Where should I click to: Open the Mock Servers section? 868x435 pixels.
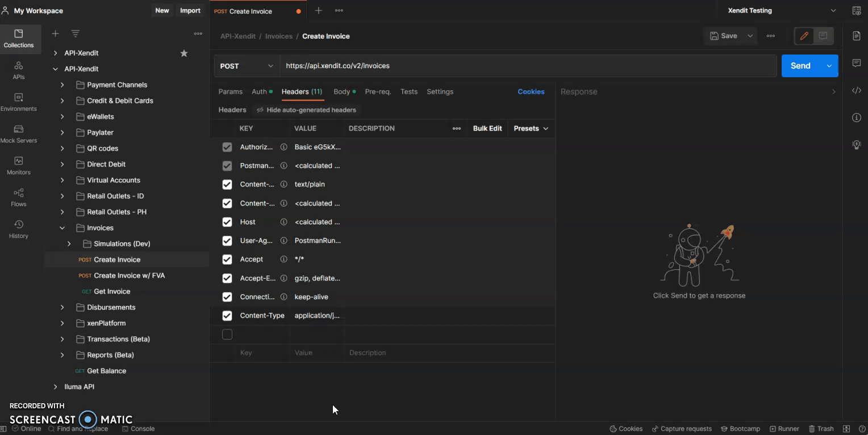point(19,134)
